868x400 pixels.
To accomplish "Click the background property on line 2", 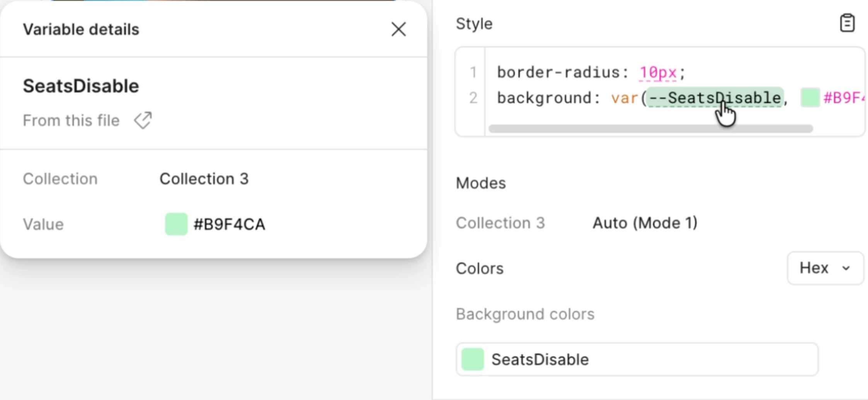I will pyautogui.click(x=545, y=98).
